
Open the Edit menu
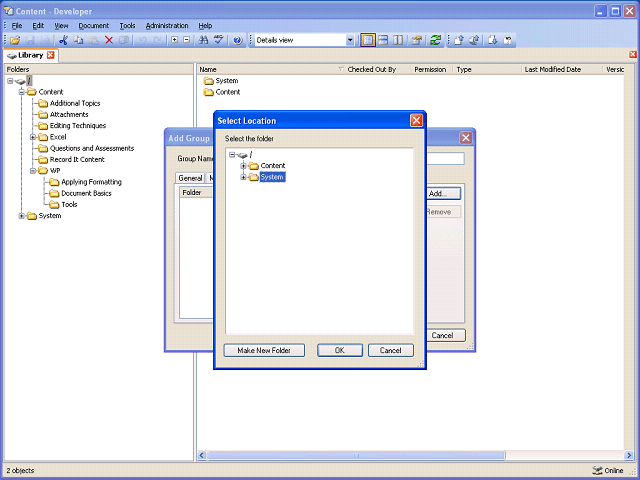tap(38, 26)
